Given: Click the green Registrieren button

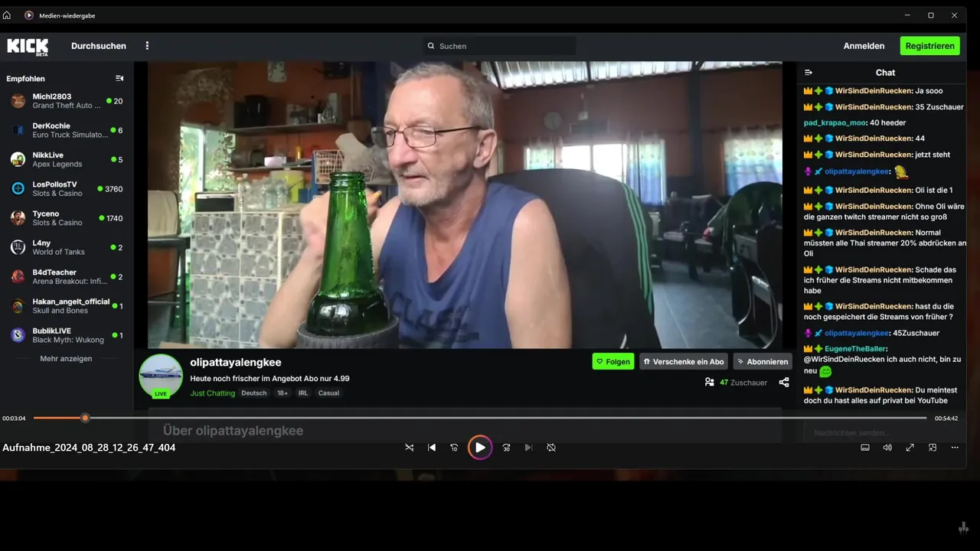Looking at the screenshot, I should (x=929, y=46).
